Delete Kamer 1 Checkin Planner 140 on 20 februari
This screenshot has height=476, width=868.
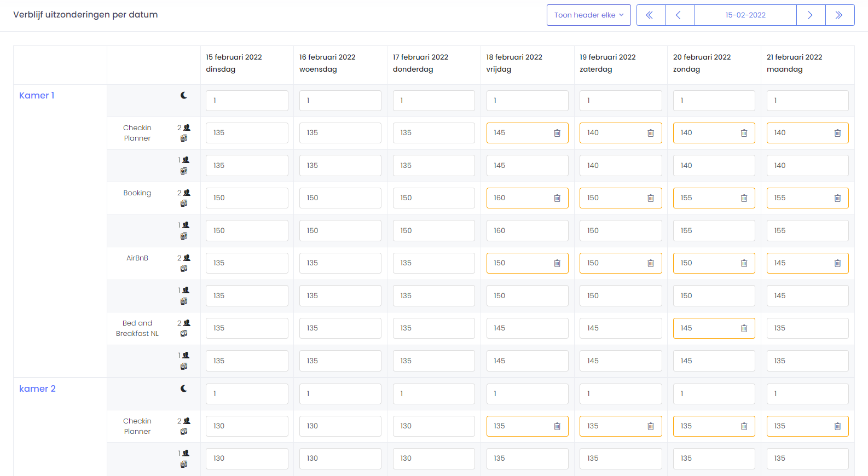tap(744, 133)
